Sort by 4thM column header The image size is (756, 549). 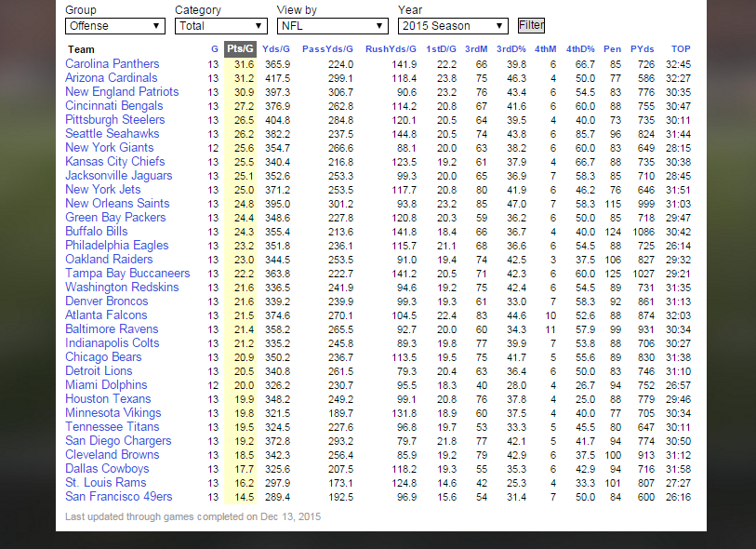coord(545,49)
